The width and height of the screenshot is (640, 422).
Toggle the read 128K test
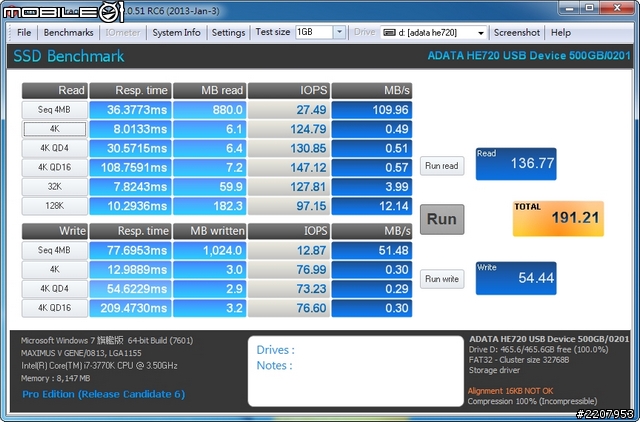point(54,206)
